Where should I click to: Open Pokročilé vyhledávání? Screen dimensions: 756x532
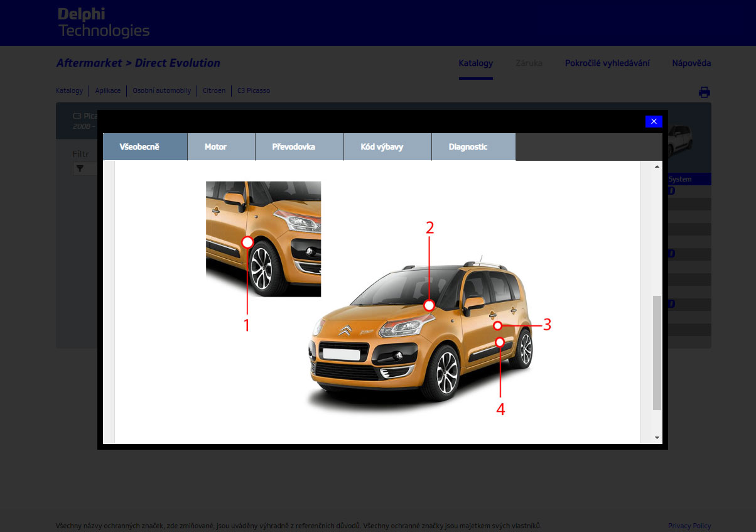[x=607, y=63]
